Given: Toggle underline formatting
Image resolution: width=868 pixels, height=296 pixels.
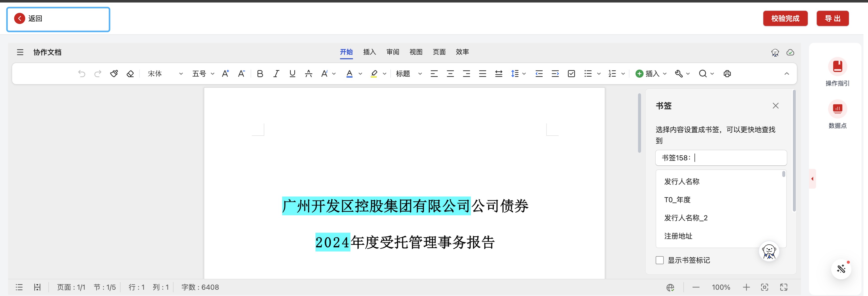Looking at the screenshot, I should pos(292,73).
